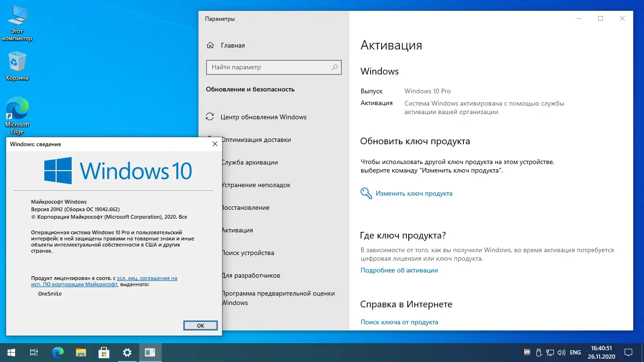Switch to Settings via taskbar gear icon

127,352
